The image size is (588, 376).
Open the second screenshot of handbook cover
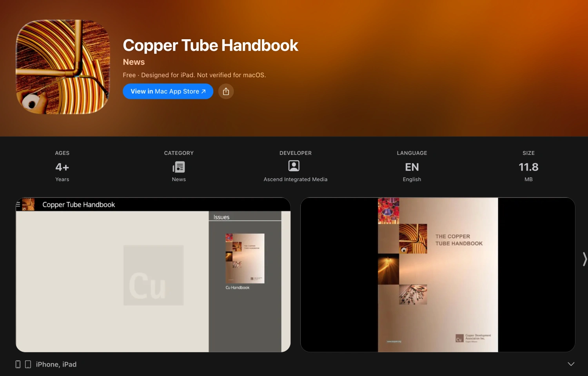click(x=438, y=274)
